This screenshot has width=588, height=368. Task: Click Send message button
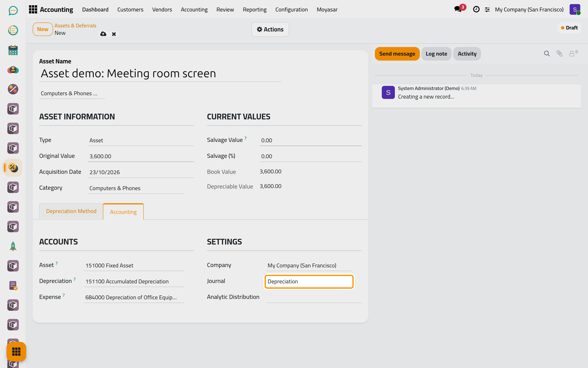pyautogui.click(x=397, y=54)
